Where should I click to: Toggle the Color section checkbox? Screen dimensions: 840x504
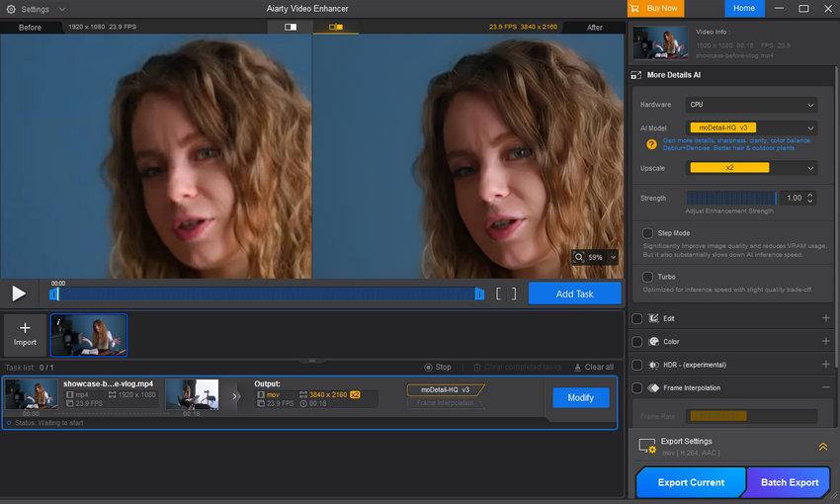click(x=637, y=342)
